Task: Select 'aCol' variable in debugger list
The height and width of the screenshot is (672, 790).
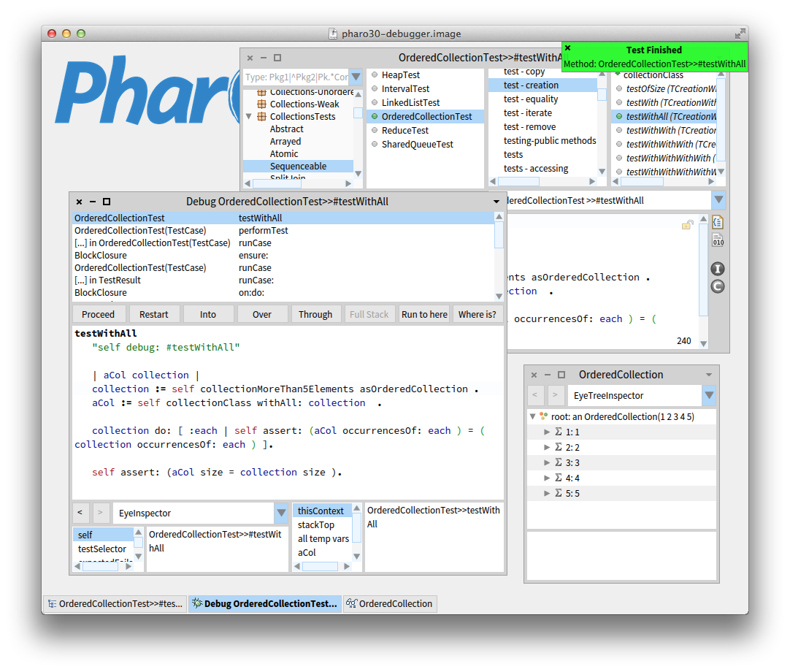Action: (x=323, y=552)
